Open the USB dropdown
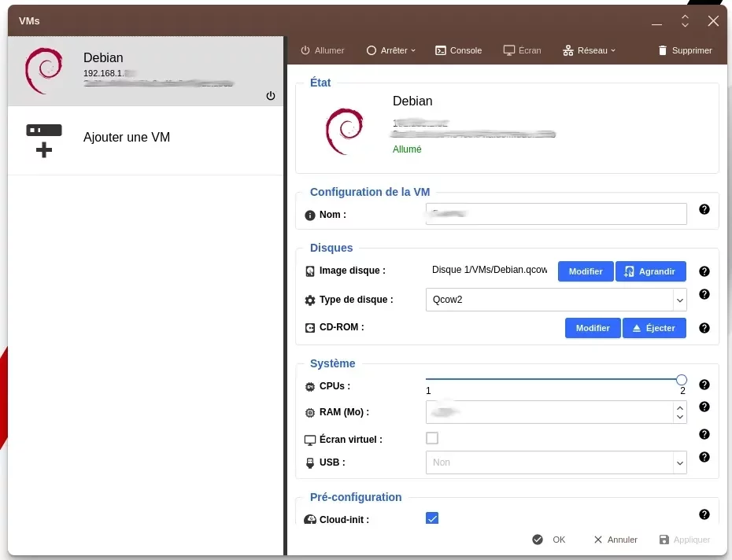 point(556,462)
